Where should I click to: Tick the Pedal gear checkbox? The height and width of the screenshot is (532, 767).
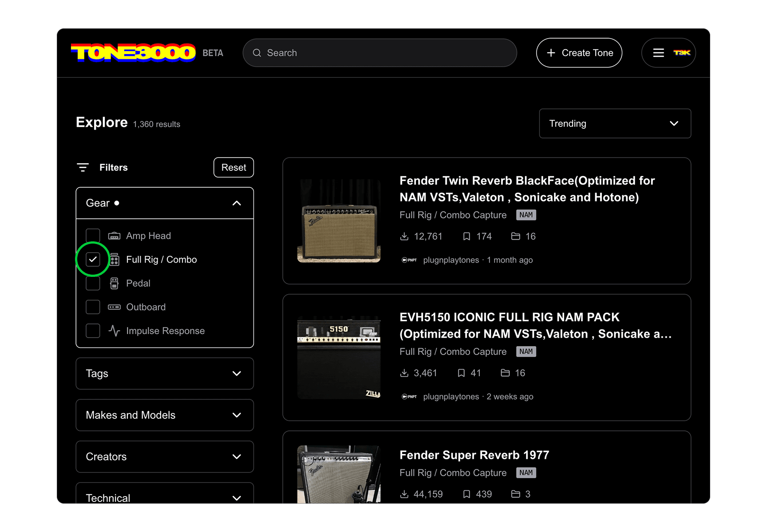[x=93, y=284]
